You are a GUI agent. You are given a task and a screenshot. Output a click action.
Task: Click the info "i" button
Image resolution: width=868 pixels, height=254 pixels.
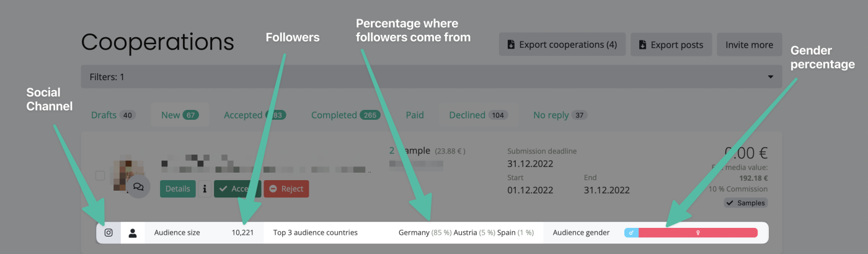coord(205,189)
